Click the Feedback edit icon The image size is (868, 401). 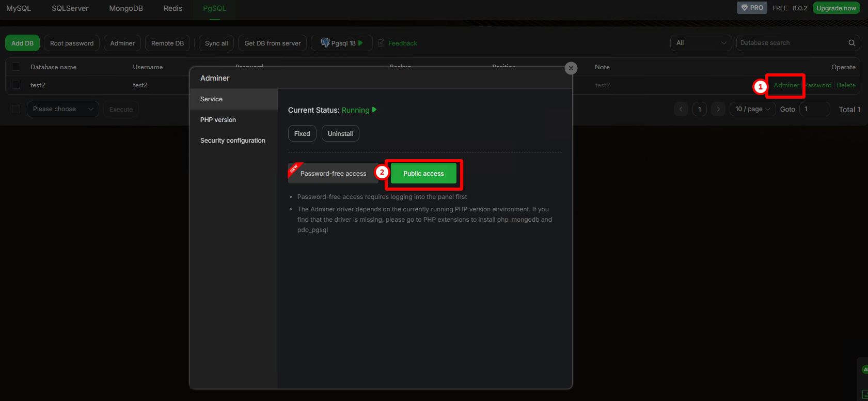tap(382, 43)
